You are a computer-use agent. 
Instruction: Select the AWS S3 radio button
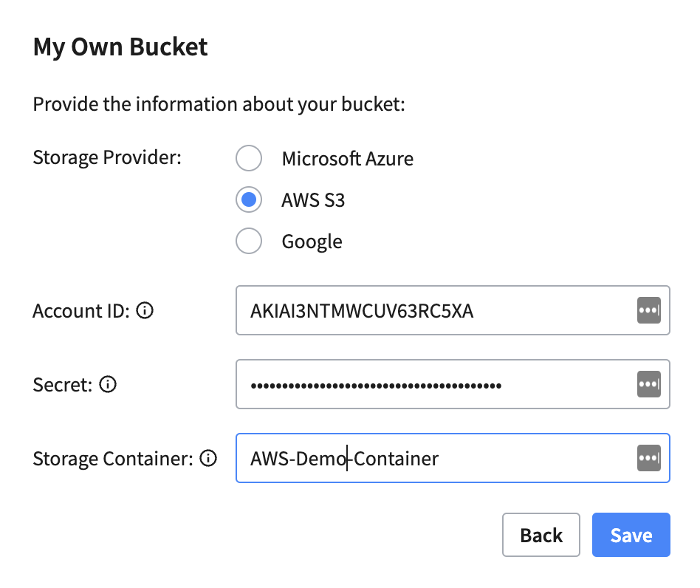249,199
